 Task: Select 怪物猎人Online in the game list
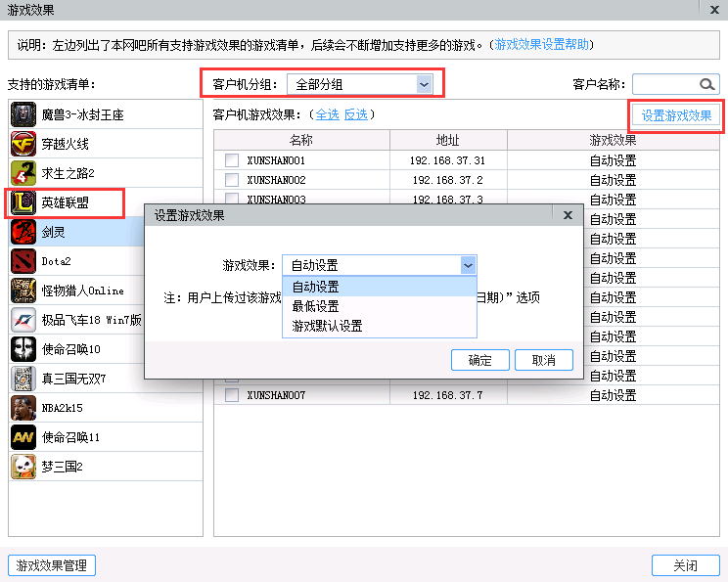pos(76,291)
